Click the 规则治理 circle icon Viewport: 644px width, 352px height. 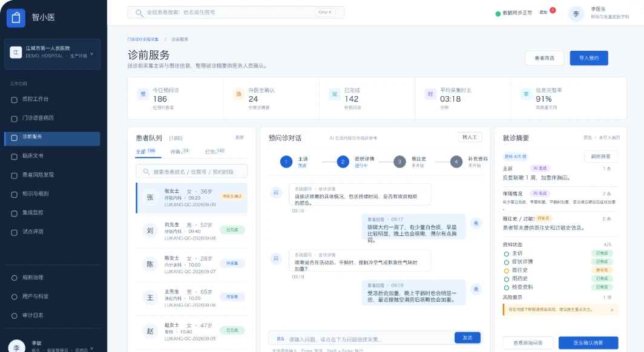14,278
